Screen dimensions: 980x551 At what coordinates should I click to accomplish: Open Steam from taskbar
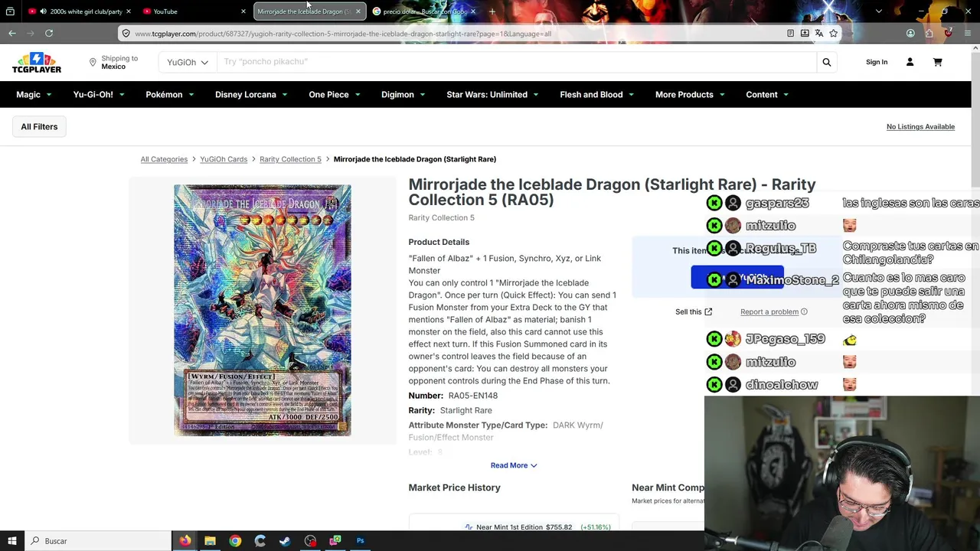click(x=285, y=541)
